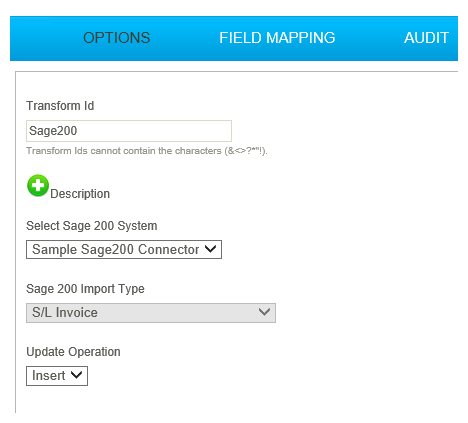Click the Update Operation label
468x423 pixels.
(73, 352)
